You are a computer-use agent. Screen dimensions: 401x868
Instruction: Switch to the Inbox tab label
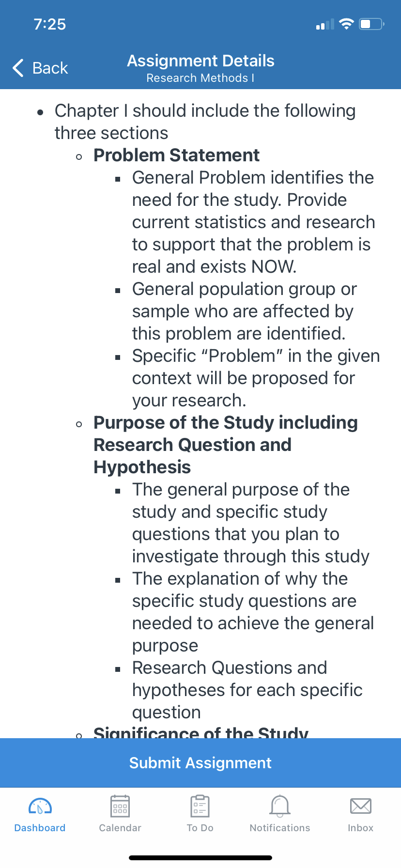pos(361,828)
